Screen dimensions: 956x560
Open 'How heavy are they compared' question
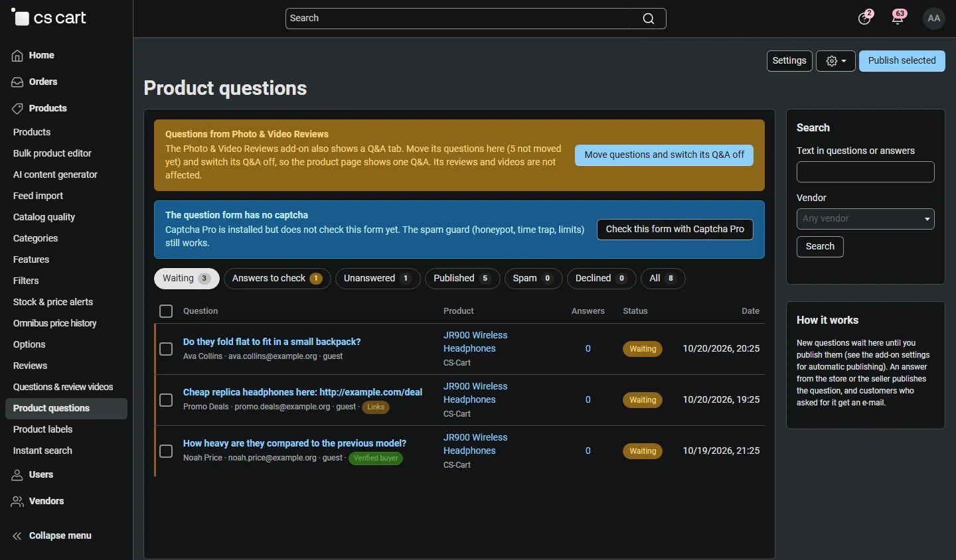click(x=295, y=444)
